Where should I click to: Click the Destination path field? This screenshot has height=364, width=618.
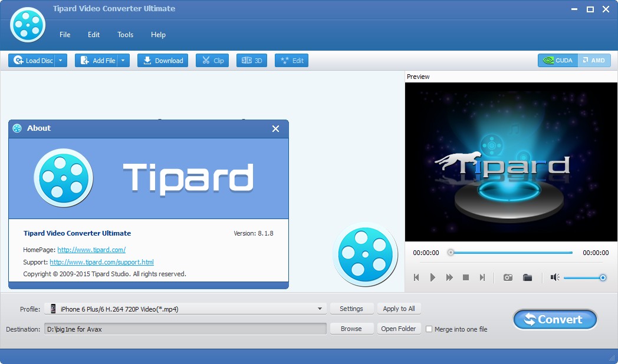[x=185, y=329]
